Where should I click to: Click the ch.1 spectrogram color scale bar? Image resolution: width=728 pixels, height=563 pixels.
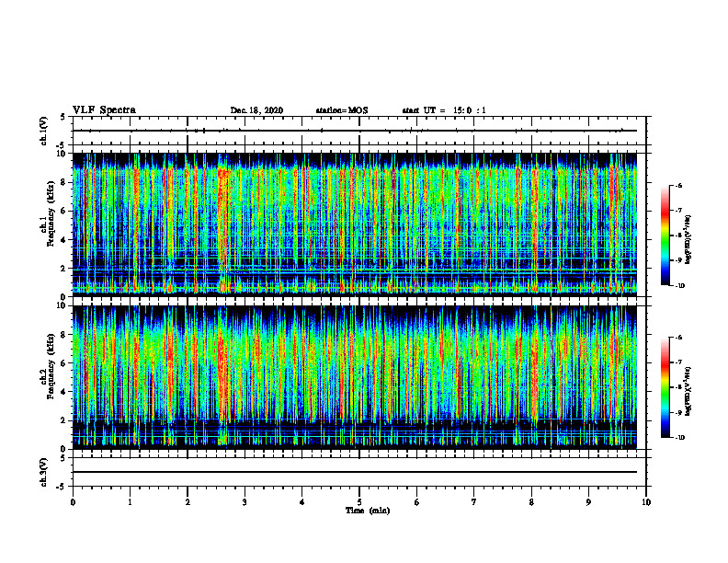click(665, 236)
